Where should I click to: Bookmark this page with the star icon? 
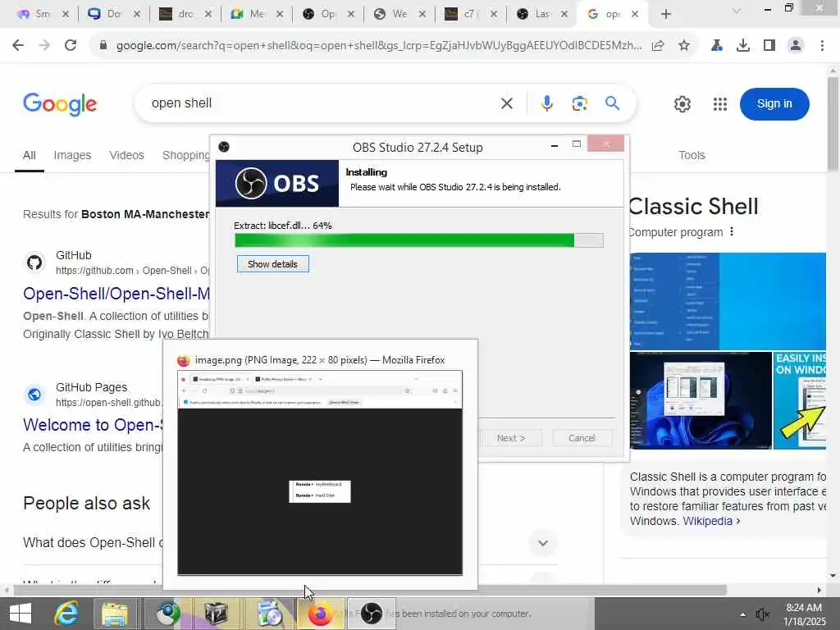pos(684,46)
